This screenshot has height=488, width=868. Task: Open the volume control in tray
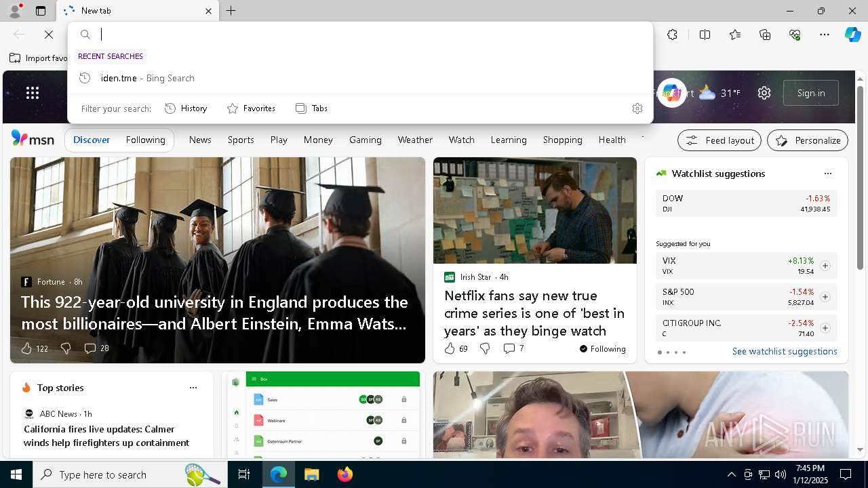(x=780, y=474)
